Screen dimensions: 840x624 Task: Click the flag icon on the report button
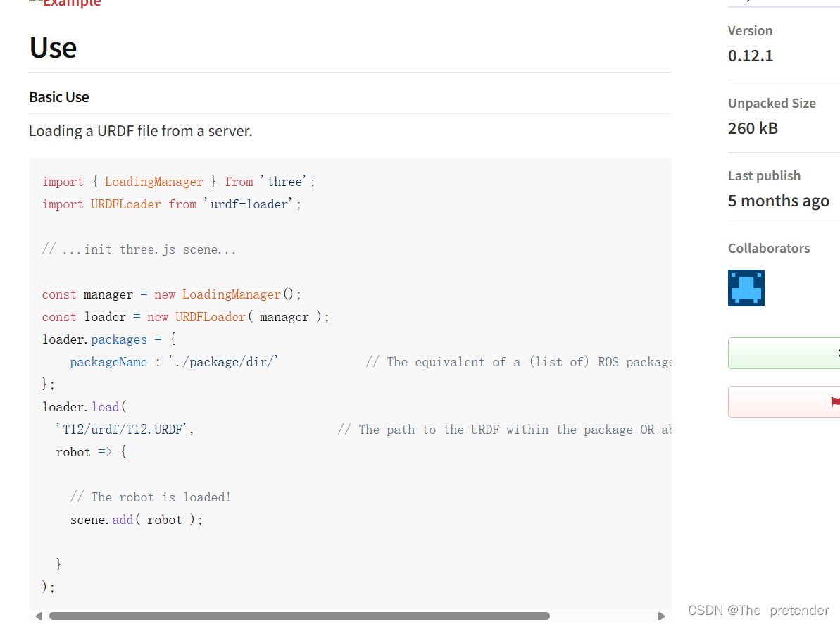835,401
